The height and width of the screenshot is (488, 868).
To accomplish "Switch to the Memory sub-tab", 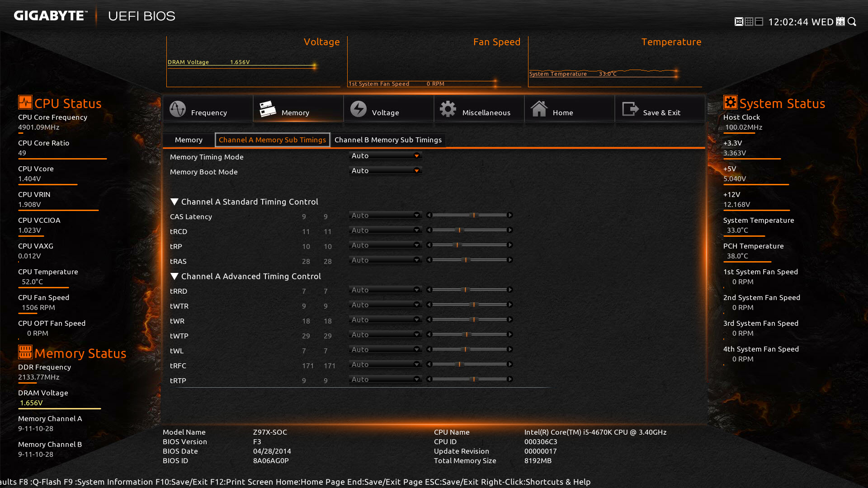I will pos(189,140).
